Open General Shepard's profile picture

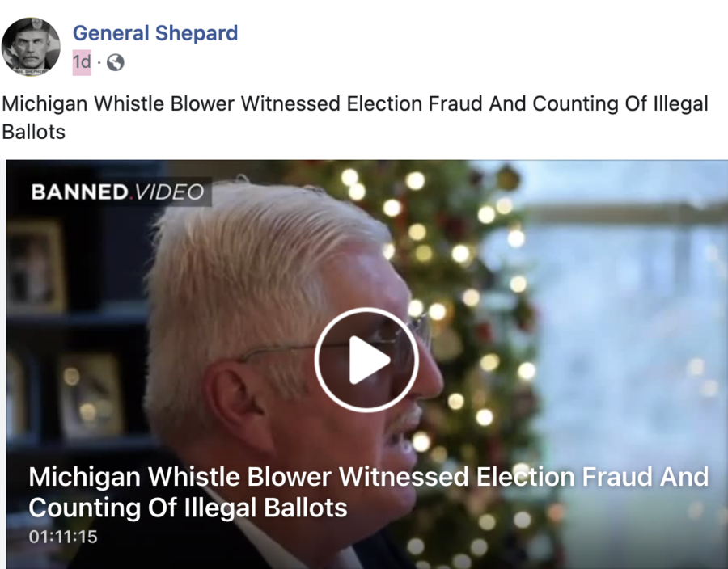(31, 47)
